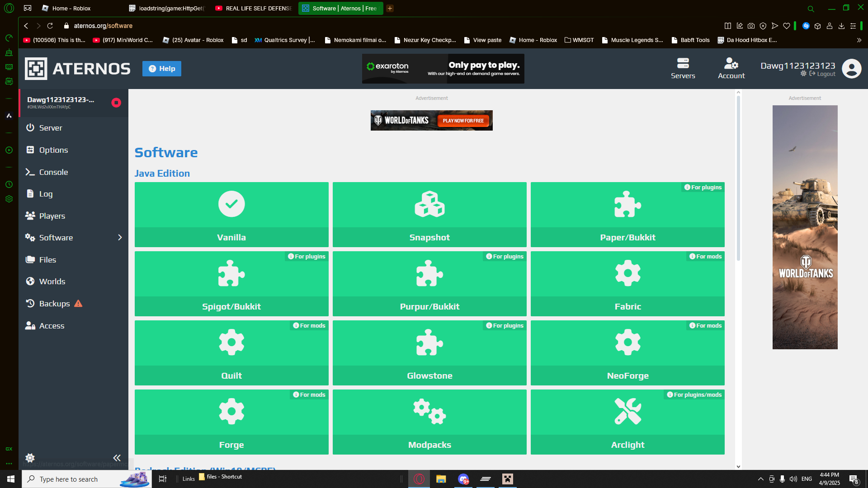This screenshot has height=488, width=868.
Task: Pick the Quilt gear icon
Action: click(x=231, y=342)
